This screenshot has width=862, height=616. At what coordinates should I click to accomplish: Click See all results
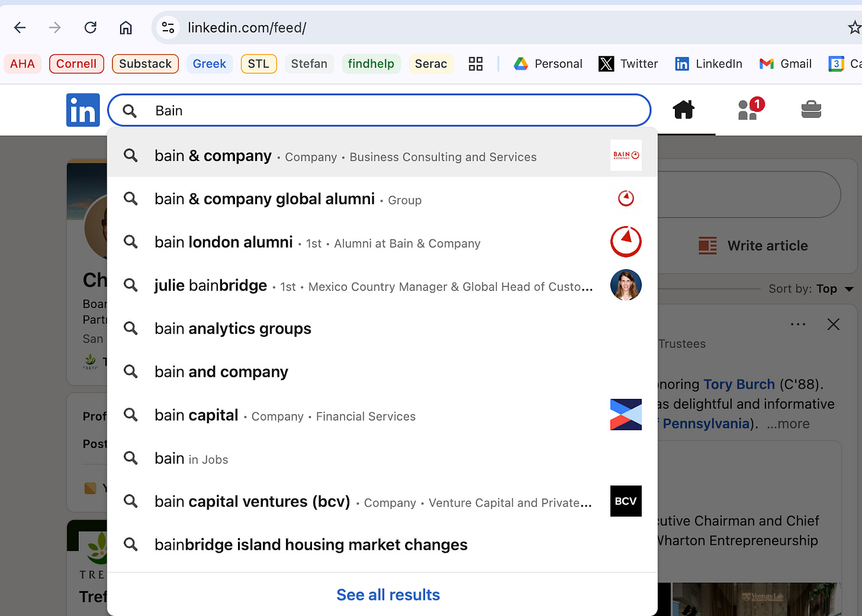coord(388,595)
